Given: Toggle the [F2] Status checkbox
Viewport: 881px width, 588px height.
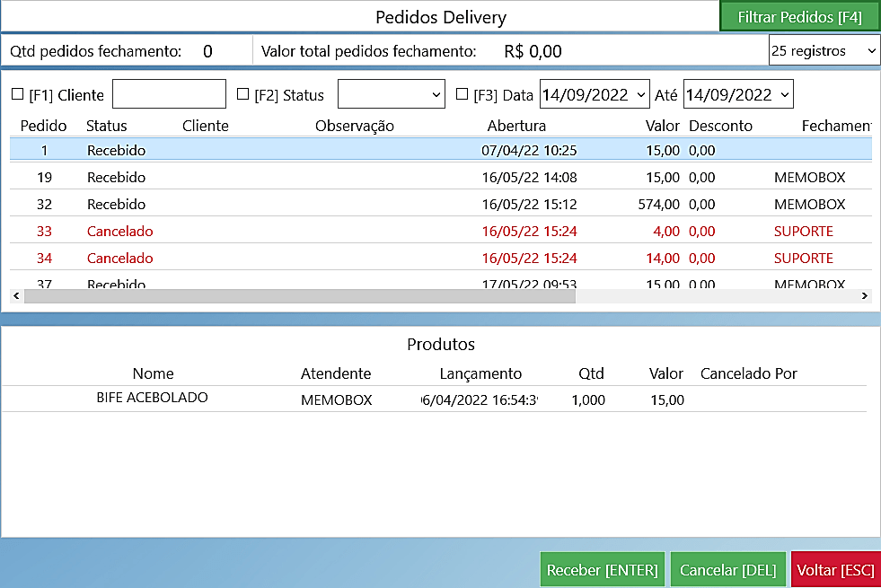Looking at the screenshot, I should click(x=242, y=94).
